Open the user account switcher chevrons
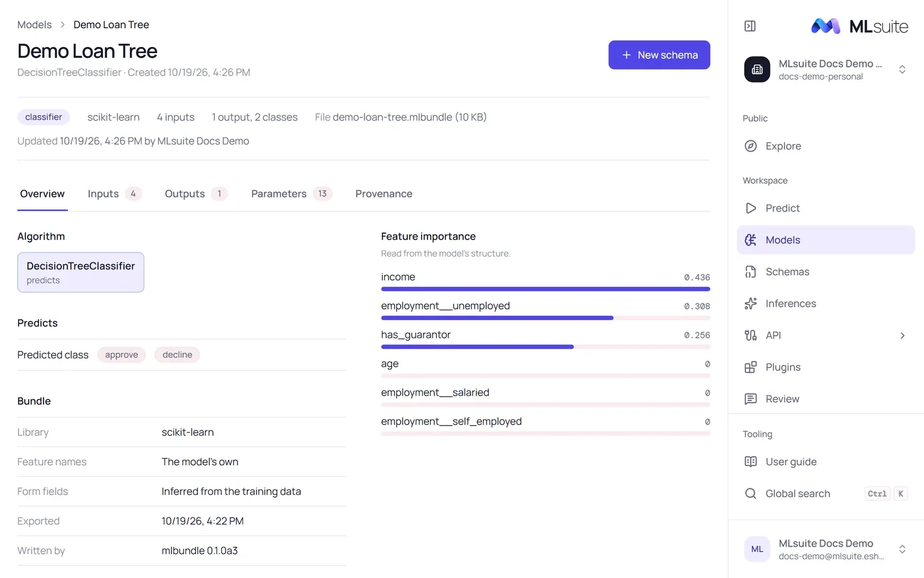Screen dimensions: 924x578 point(902,549)
